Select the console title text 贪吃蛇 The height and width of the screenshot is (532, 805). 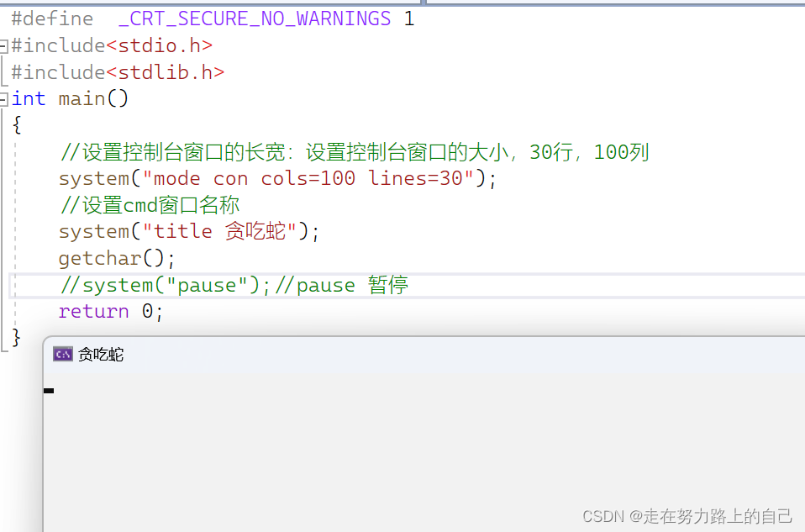pyautogui.click(x=101, y=354)
